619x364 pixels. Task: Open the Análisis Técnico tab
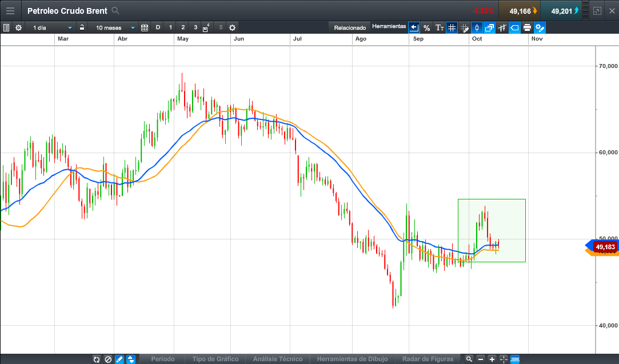pos(277,359)
